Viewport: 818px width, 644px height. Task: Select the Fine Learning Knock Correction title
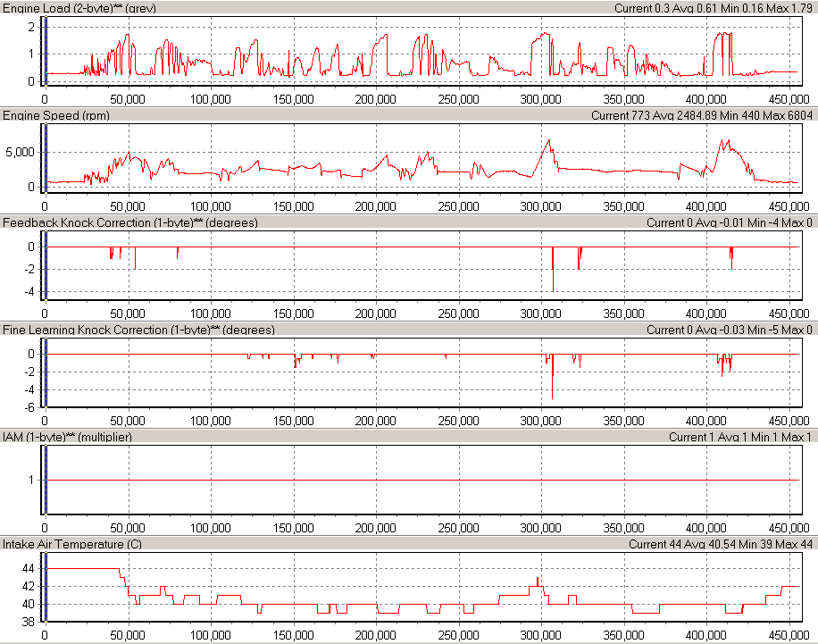pos(138,330)
